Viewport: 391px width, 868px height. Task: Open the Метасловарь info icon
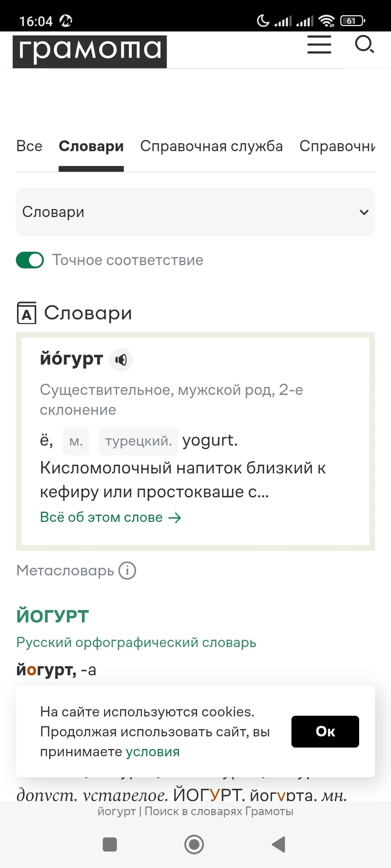click(x=127, y=570)
